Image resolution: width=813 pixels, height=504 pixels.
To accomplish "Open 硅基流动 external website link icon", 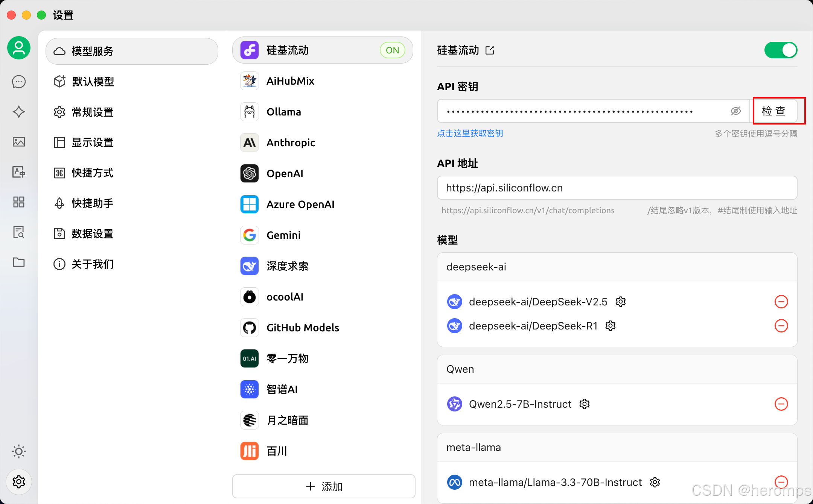I will click(490, 50).
